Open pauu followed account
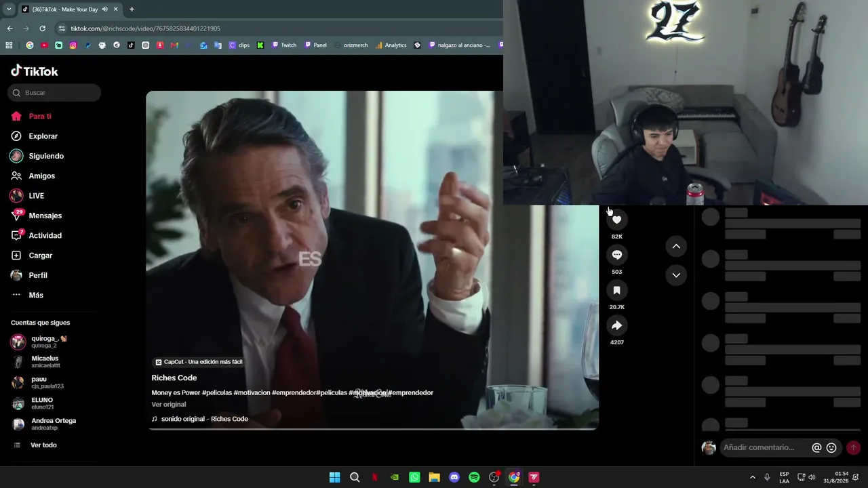This screenshot has width=868, height=488. (49, 383)
